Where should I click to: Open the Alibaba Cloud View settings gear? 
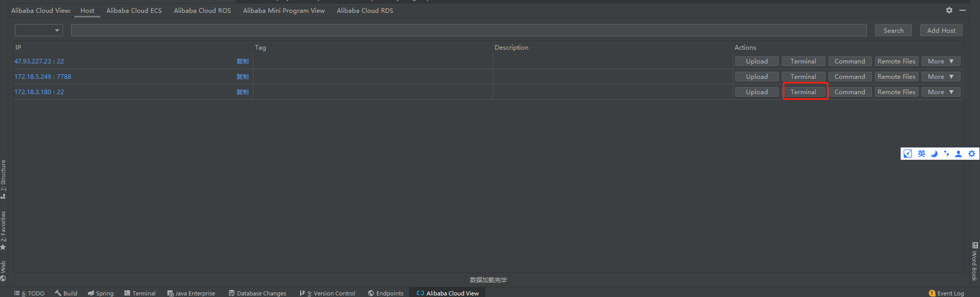(x=949, y=10)
